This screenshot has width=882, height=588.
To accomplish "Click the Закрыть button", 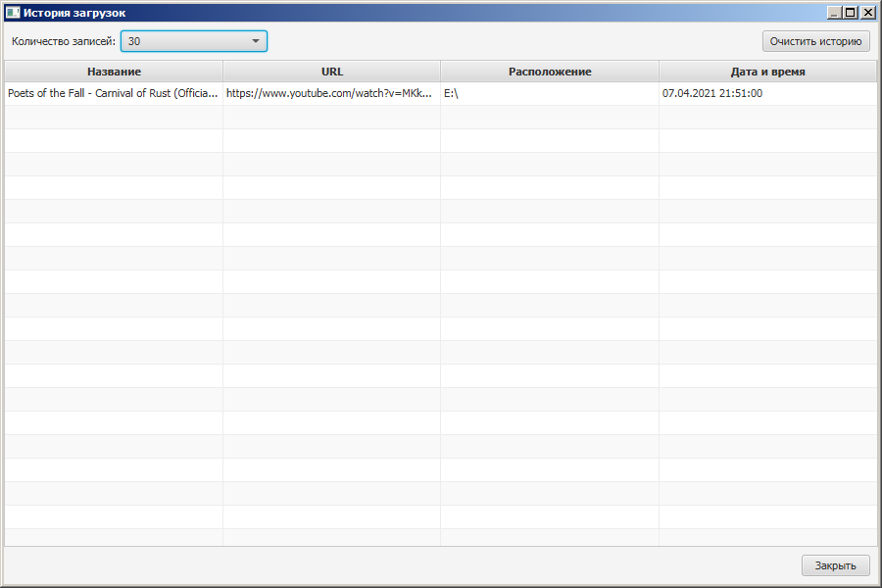I will [x=835, y=565].
